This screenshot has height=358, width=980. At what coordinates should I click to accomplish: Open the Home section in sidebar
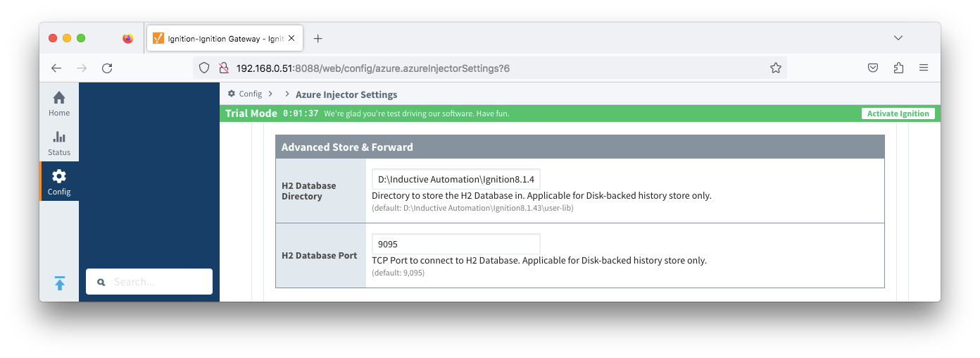click(59, 103)
